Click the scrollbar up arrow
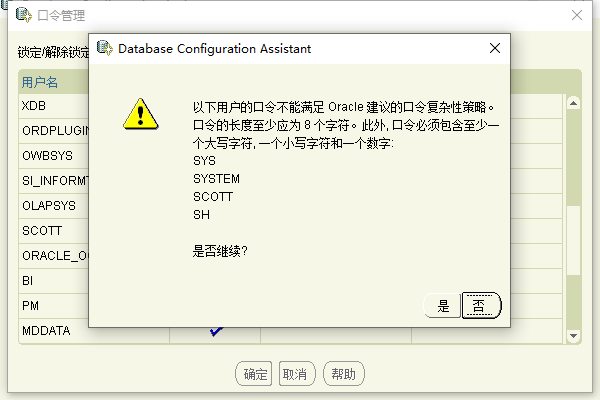 573,103
